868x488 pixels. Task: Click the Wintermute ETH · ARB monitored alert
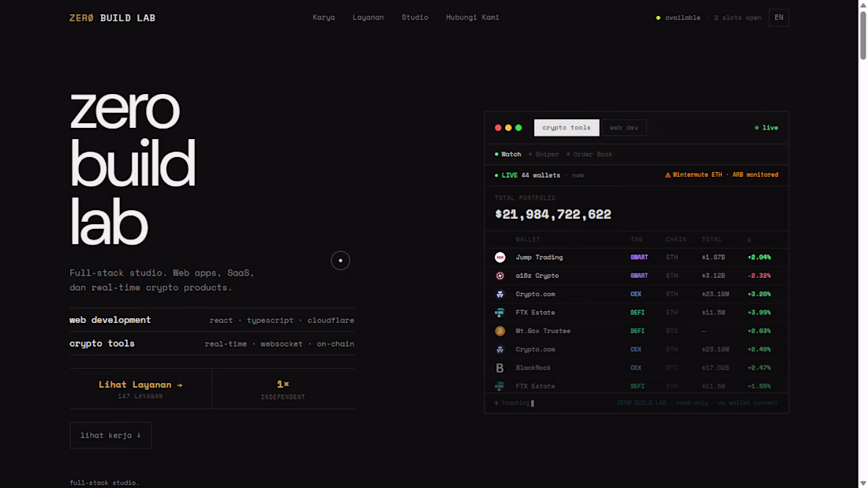click(721, 175)
